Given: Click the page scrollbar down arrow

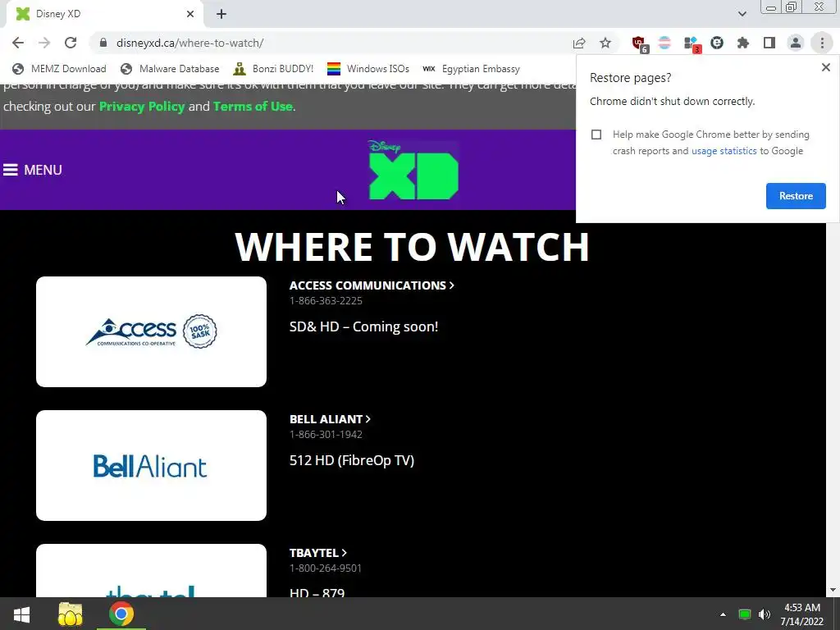Looking at the screenshot, I should click(x=833, y=591).
